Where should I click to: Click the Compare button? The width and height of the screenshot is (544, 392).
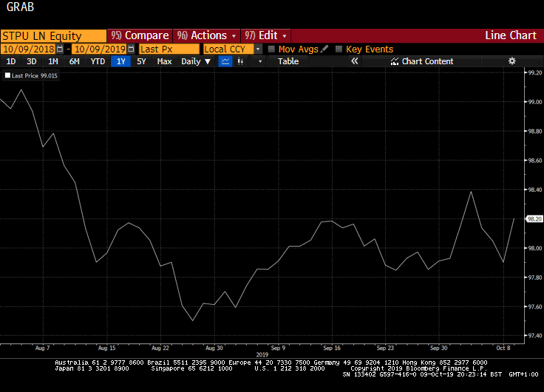(x=140, y=35)
